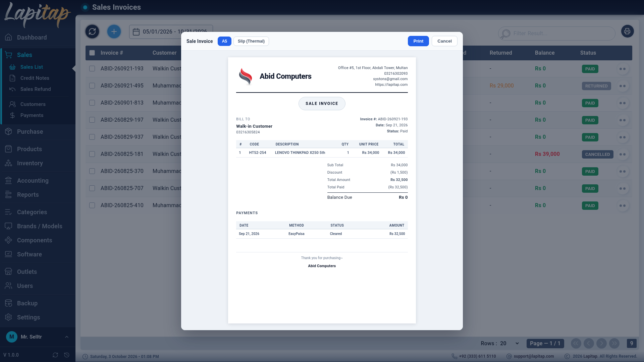This screenshot has height=362, width=644.
Task: Check the box for invoice ABID-260901-813
Action: (92, 103)
